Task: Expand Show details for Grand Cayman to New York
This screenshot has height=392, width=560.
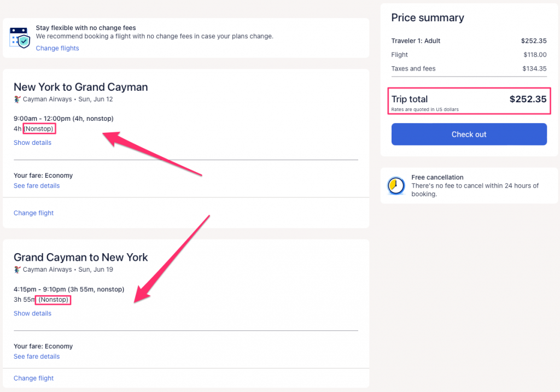Action: [x=32, y=313]
